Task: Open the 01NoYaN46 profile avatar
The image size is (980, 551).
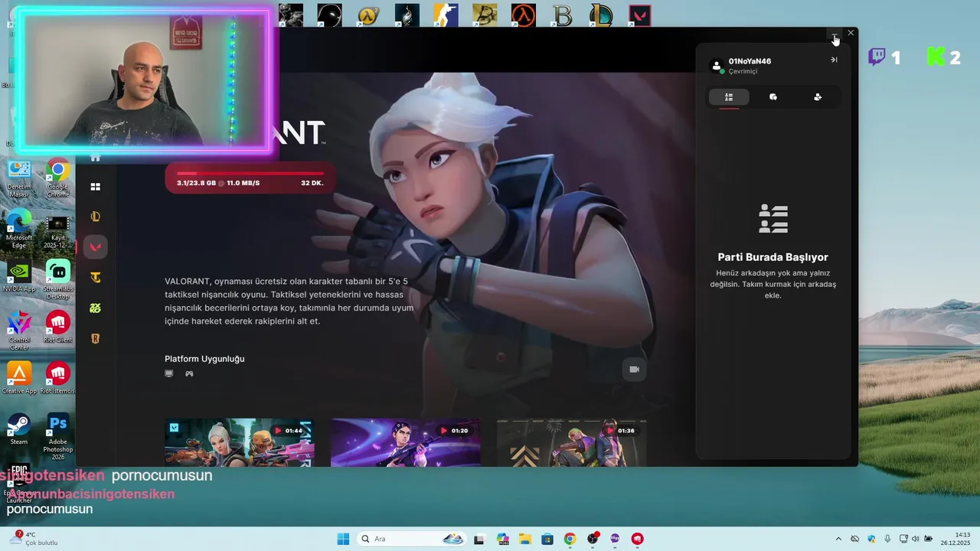Action: point(717,66)
